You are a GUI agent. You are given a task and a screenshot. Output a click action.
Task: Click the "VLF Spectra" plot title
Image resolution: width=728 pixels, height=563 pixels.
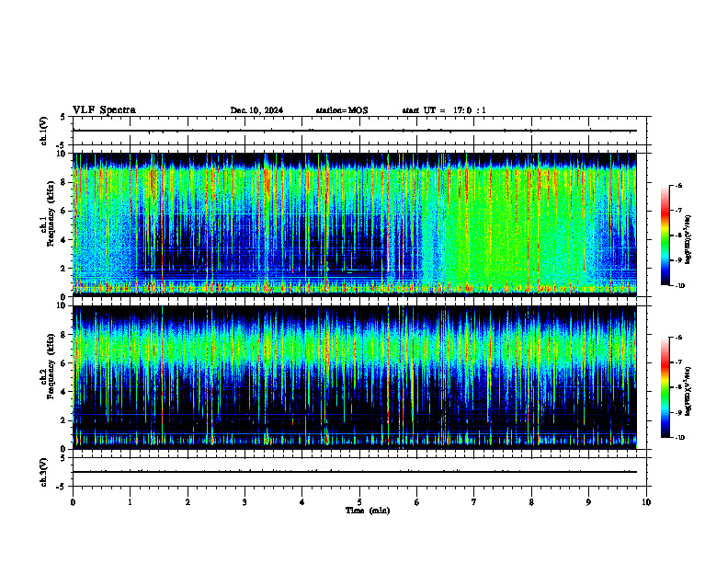tap(104, 110)
